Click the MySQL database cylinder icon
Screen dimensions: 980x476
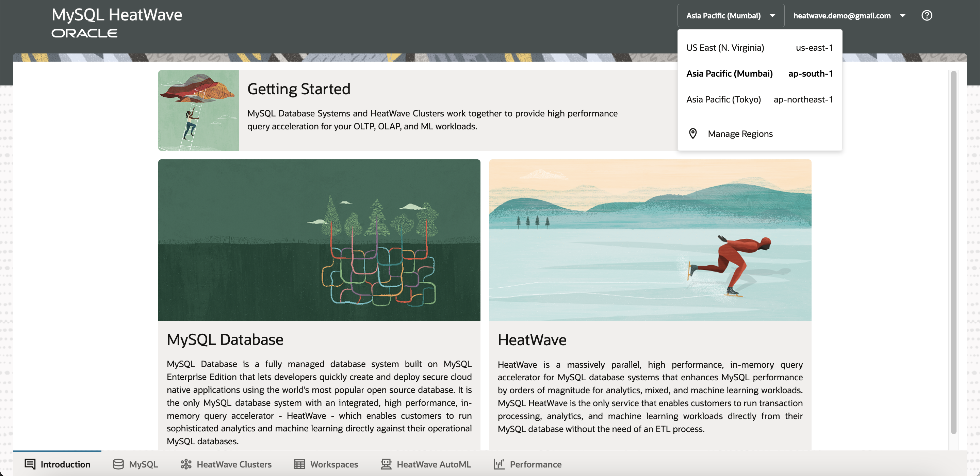[118, 464]
